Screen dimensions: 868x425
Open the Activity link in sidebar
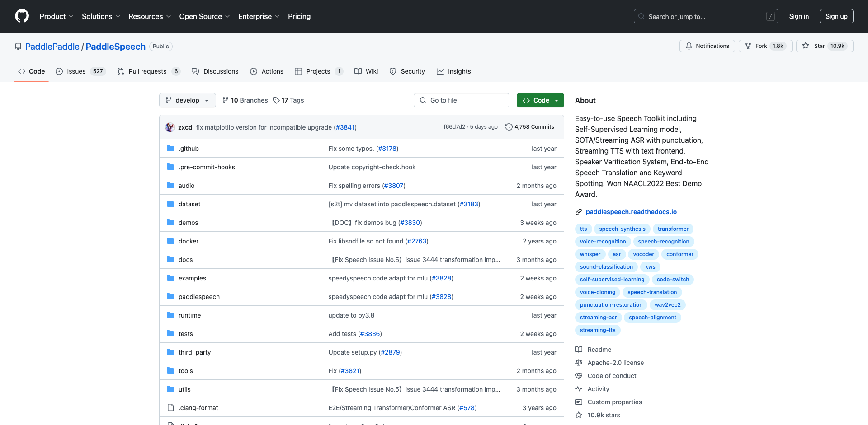point(598,389)
